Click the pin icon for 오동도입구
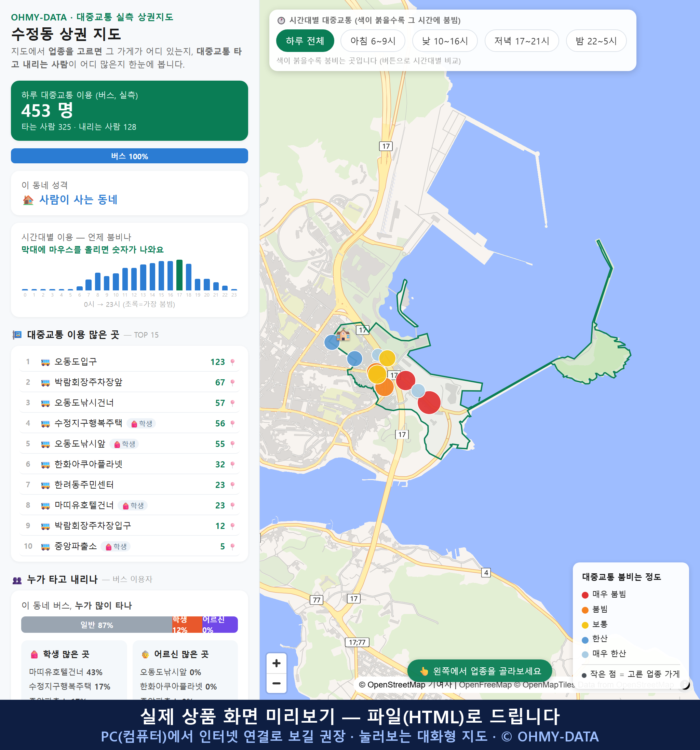The width and height of the screenshot is (700, 750). click(232, 362)
